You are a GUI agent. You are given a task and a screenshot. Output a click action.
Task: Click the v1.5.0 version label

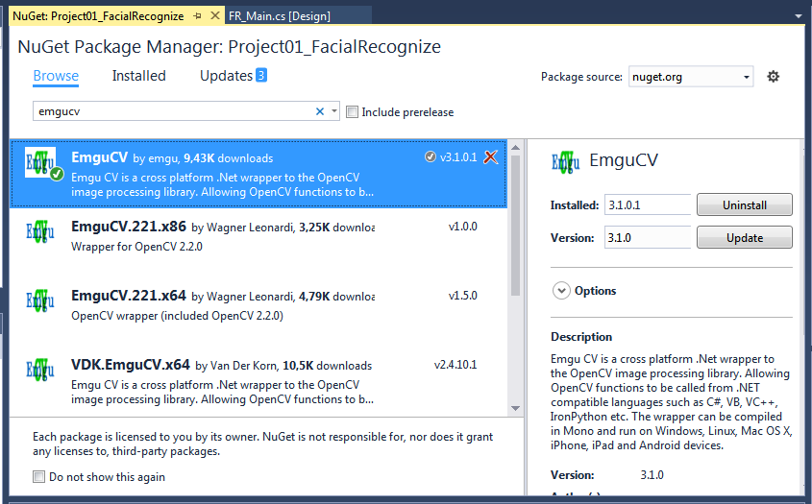463,296
